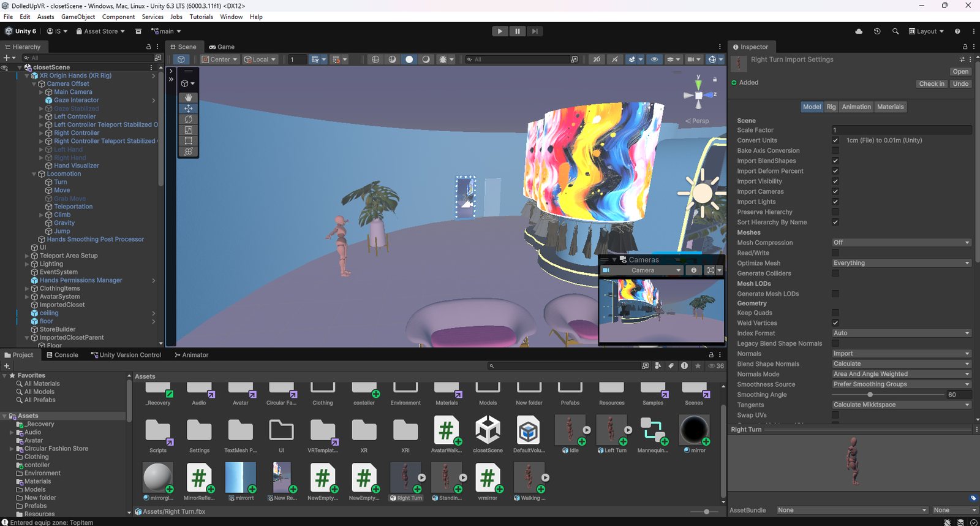This screenshot has height=526, width=980.
Task: Click the Pause button in toolbar
Action: click(518, 31)
